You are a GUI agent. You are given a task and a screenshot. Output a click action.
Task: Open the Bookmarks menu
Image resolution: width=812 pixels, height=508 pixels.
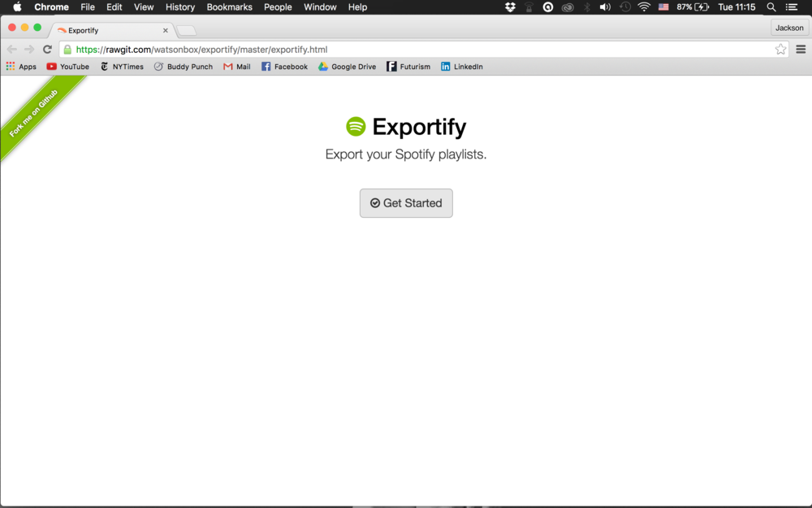(229, 7)
